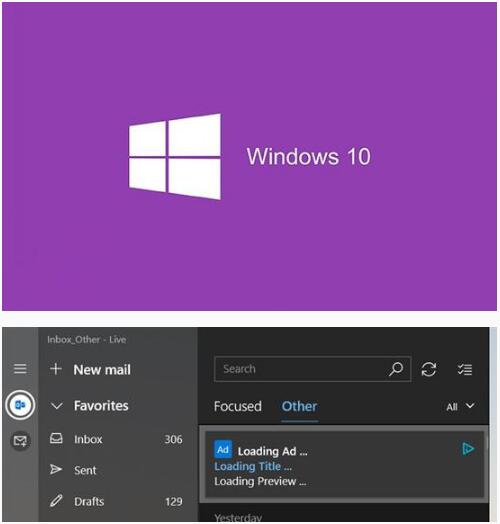Open the Loading Title ad link
This screenshot has height=524, width=500.
253,466
